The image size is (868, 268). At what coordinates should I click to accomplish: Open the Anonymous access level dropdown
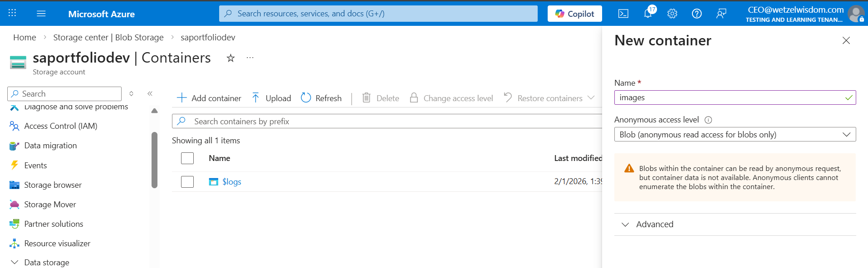click(735, 135)
